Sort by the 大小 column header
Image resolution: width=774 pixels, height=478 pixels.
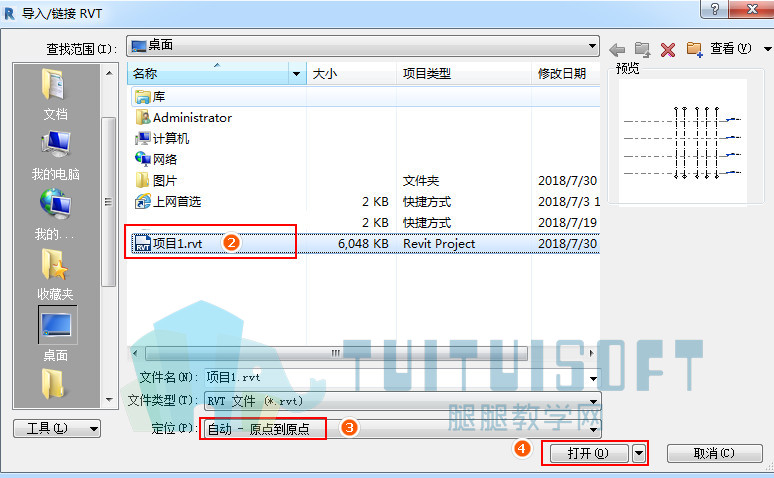coord(351,74)
